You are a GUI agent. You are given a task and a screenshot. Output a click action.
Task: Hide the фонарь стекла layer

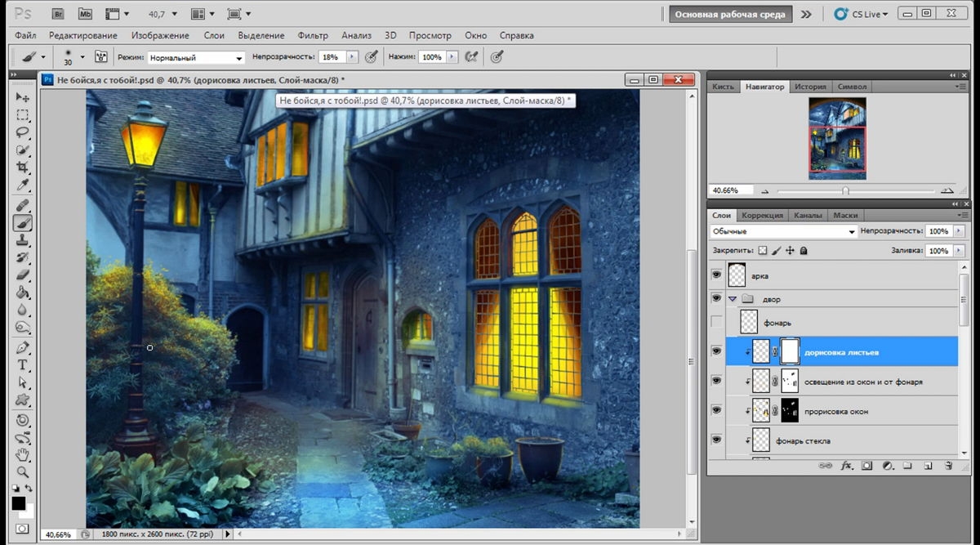pyautogui.click(x=716, y=440)
